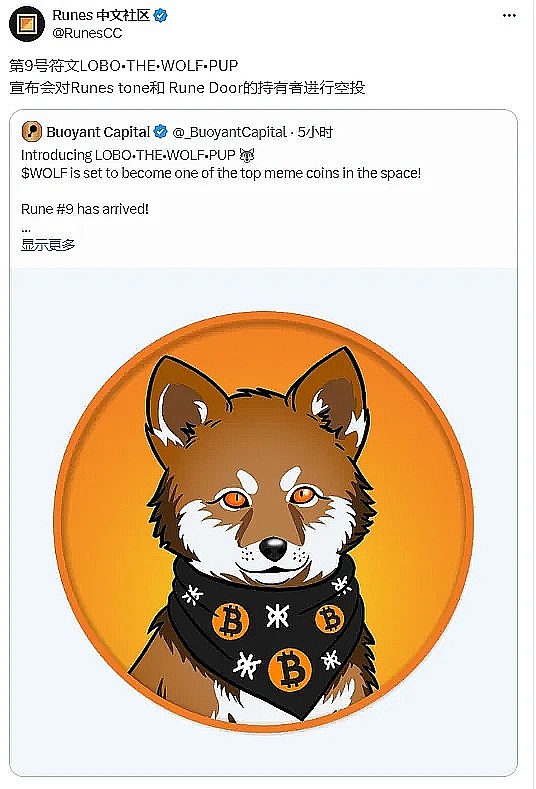Click the Runes 中文社区 display name
536x789 pixels.
[x=101, y=16]
